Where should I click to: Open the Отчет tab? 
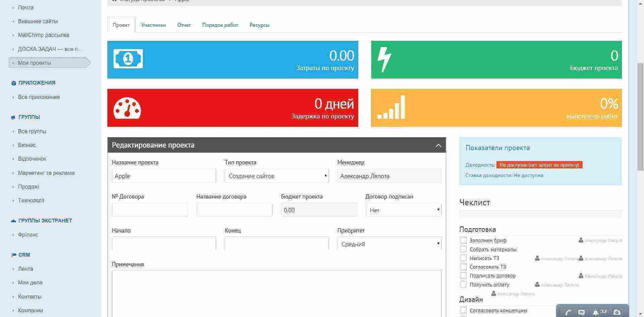coord(184,25)
